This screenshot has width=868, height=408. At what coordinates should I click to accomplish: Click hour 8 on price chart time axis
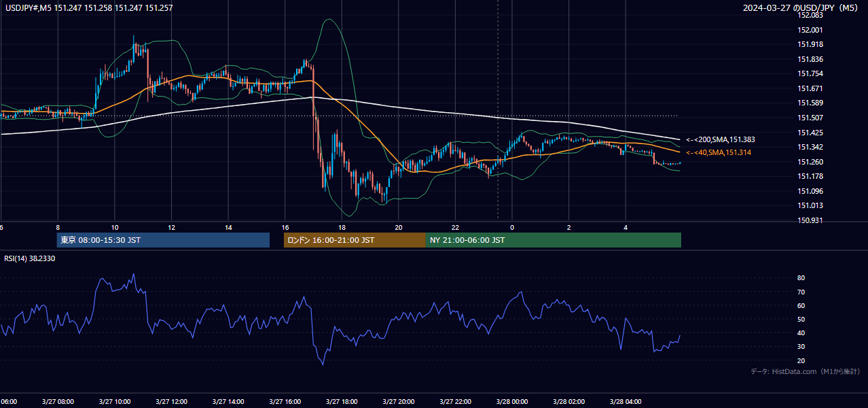tap(58, 227)
